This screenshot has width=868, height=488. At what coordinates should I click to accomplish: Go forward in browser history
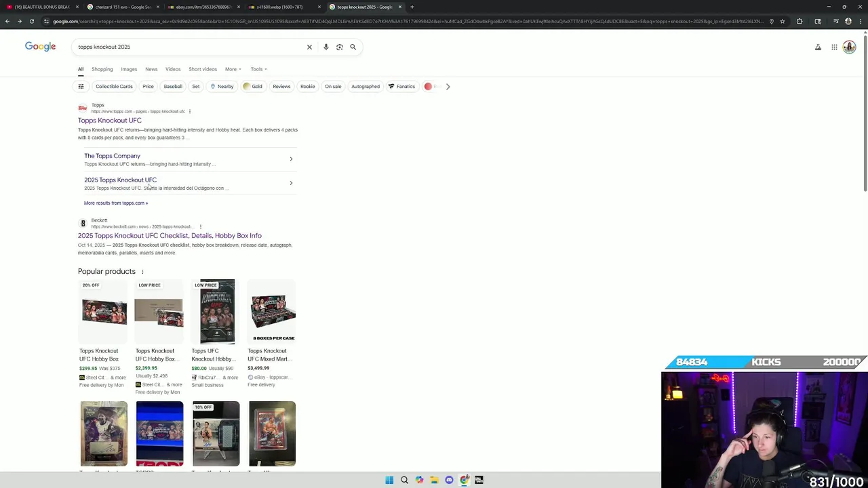coord(19,21)
